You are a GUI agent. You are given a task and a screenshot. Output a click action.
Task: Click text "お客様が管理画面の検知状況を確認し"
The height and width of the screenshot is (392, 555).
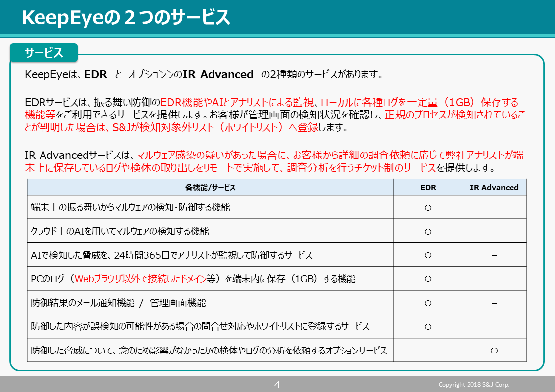[295, 115]
